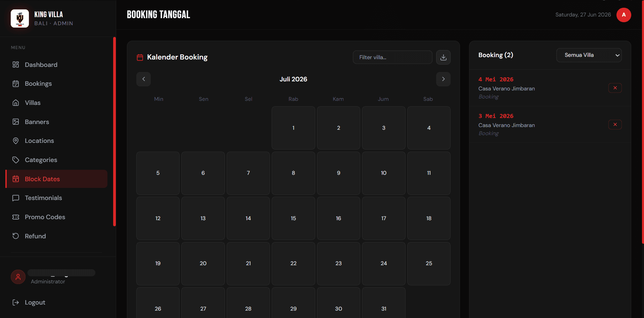Open the Locations menu item
644x318 pixels.
tap(56, 141)
